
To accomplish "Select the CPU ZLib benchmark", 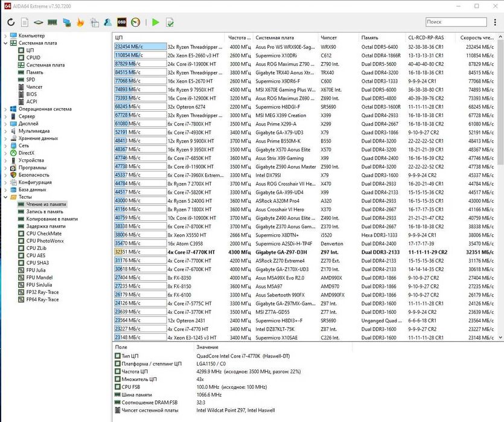I will pos(36,249).
